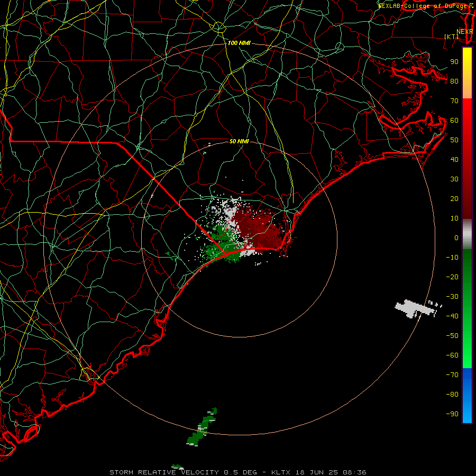Click the "100 NMI" range ring label
Viewport: 476px width, 476px height.
(x=239, y=43)
